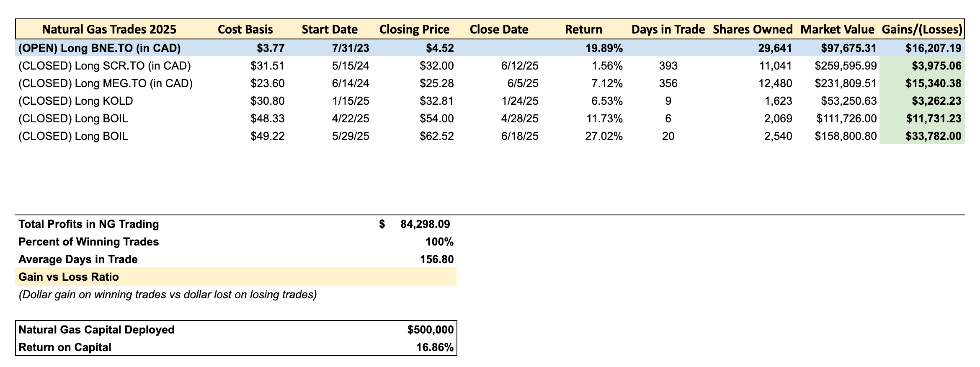The image size is (980, 367).
Task: Click the 156.80 average days value
Action: (x=436, y=259)
